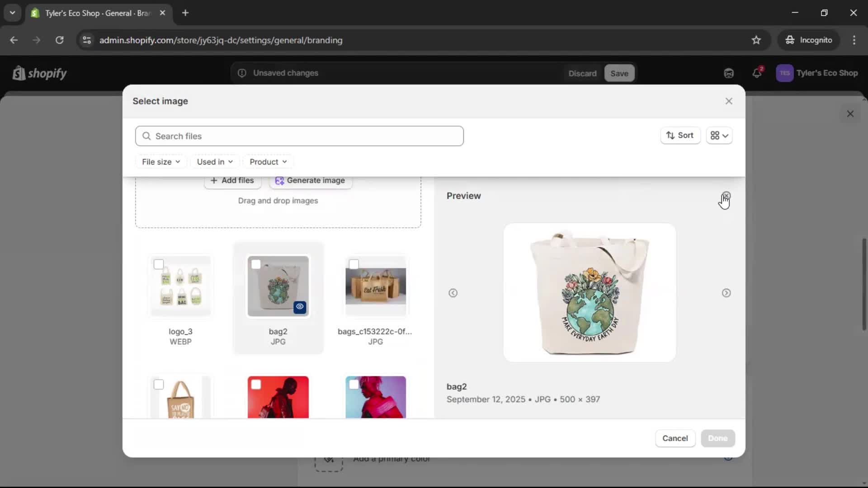
Task: Click the eye icon on bag2
Action: [x=300, y=307]
